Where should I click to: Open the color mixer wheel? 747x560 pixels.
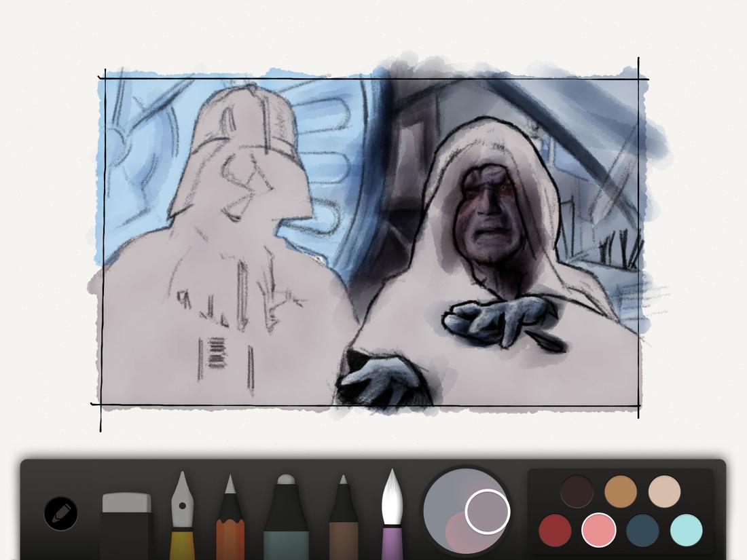click(465, 514)
